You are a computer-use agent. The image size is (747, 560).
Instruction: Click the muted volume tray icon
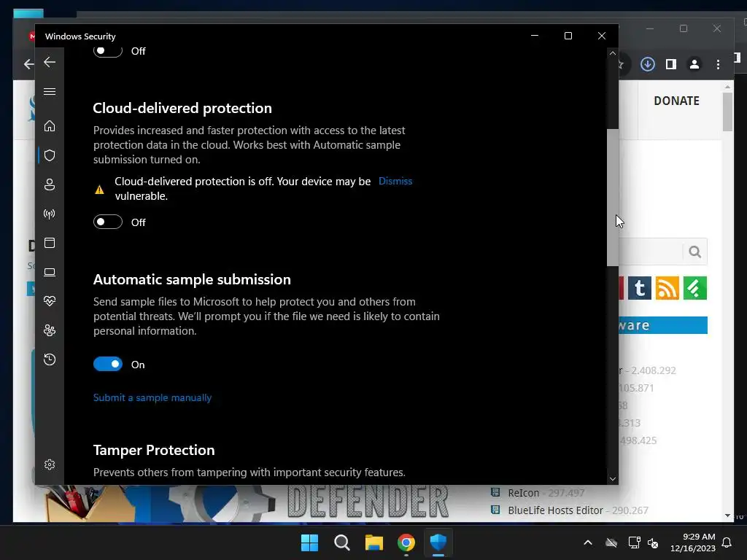653,542
